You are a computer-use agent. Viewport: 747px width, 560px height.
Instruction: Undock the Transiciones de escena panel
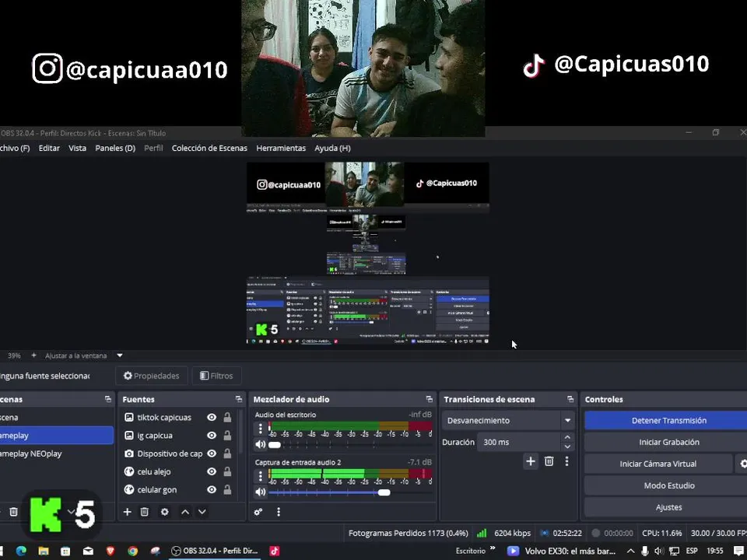coord(570,399)
